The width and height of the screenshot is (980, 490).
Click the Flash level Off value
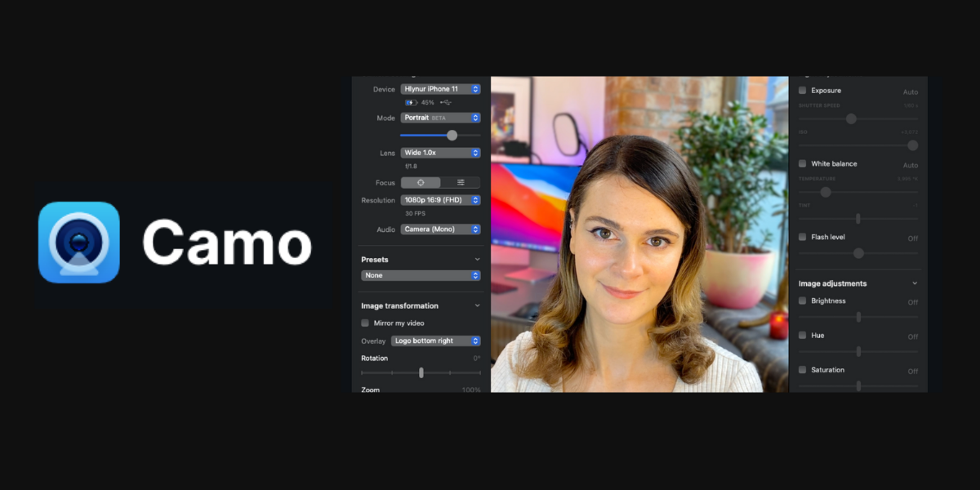pyautogui.click(x=913, y=238)
